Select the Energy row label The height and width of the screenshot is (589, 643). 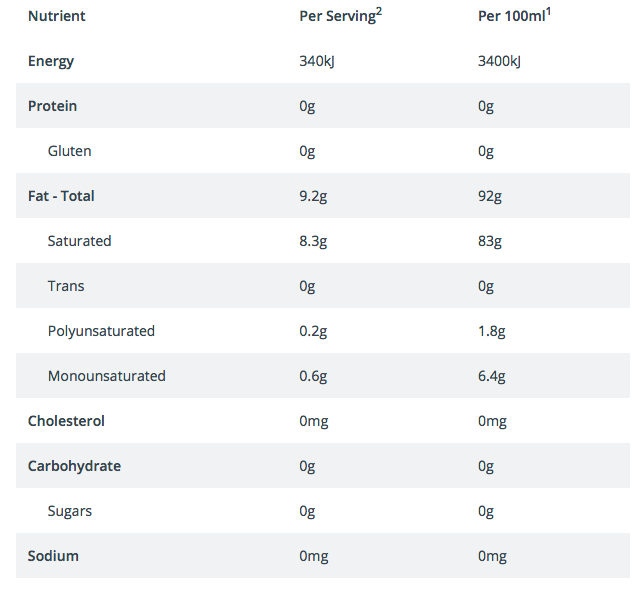tap(51, 61)
